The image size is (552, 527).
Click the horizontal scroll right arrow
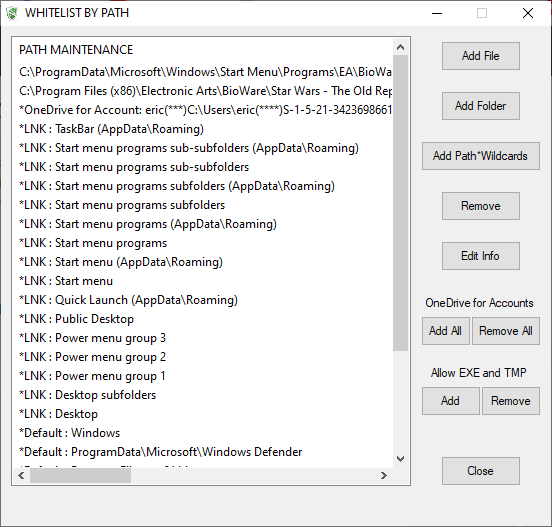coord(384,476)
